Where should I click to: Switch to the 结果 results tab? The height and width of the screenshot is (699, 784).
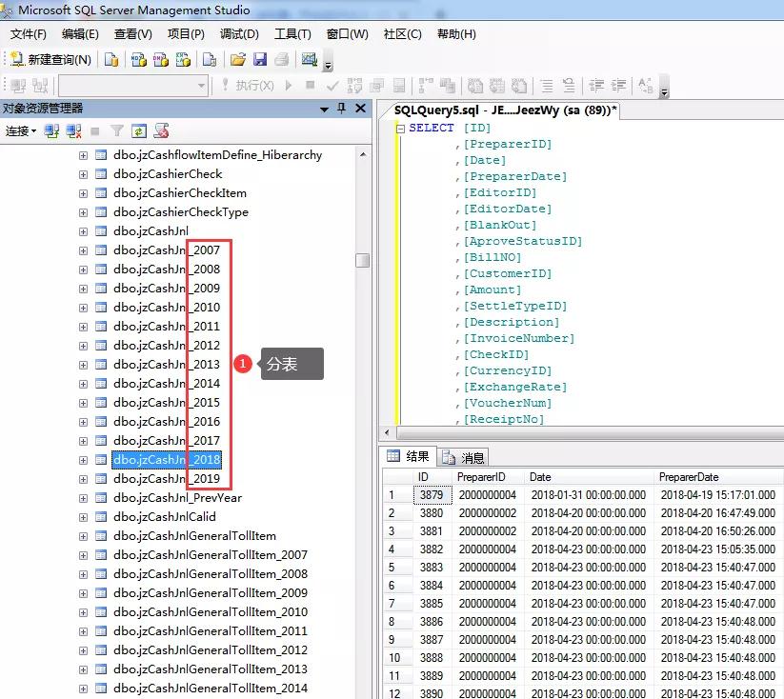point(408,456)
